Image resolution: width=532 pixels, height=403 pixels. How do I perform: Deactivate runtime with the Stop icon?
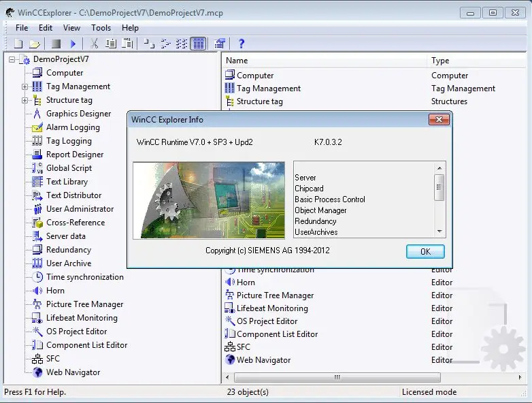(56, 44)
